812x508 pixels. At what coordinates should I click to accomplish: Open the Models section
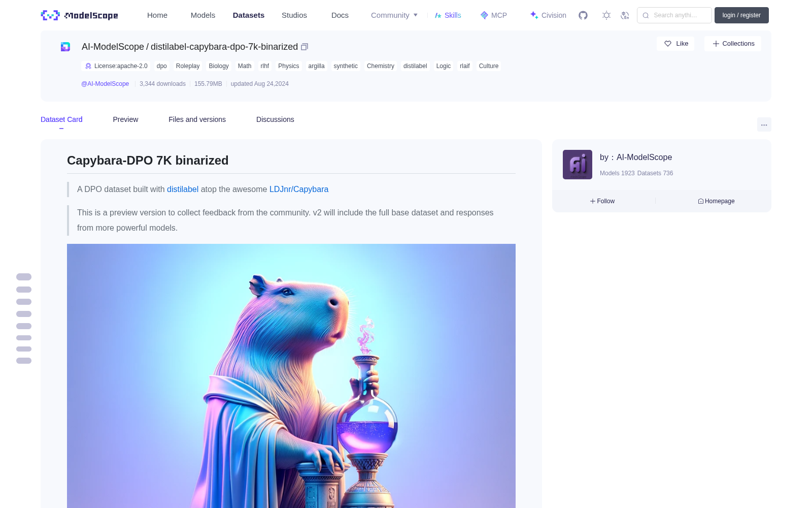(203, 15)
